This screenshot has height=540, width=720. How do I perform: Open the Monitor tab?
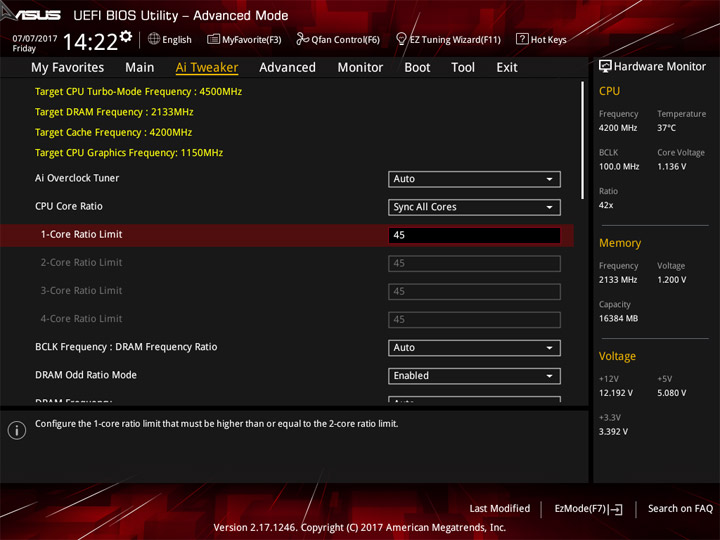(x=360, y=68)
